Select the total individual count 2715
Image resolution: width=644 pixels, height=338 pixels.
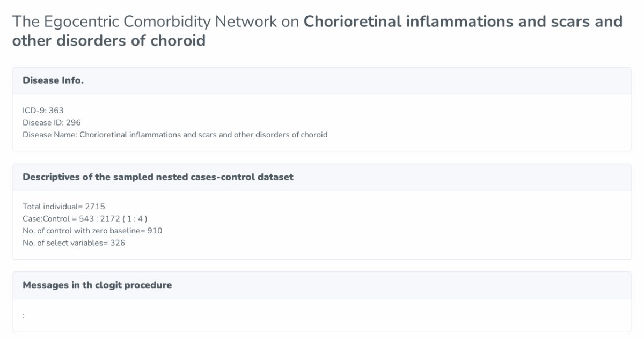[x=99, y=207]
